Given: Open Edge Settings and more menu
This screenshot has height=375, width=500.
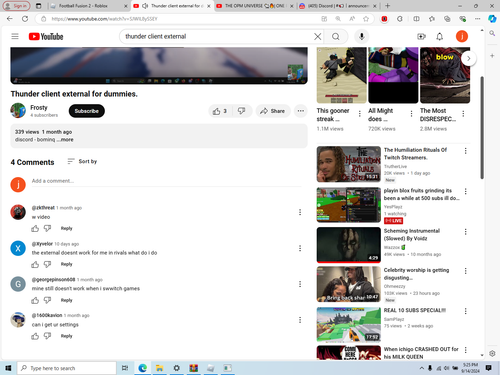Looking at the screenshot, I should click(x=478, y=19).
